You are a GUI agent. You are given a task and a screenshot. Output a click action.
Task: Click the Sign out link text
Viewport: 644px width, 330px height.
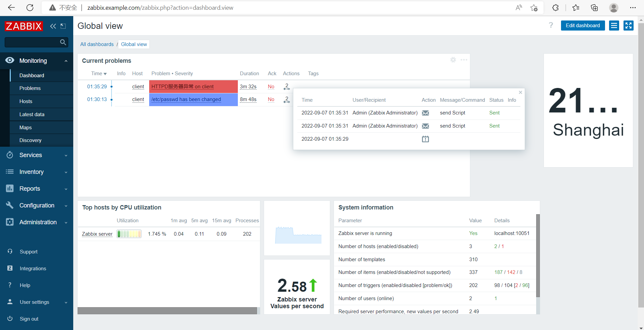pyautogui.click(x=29, y=319)
